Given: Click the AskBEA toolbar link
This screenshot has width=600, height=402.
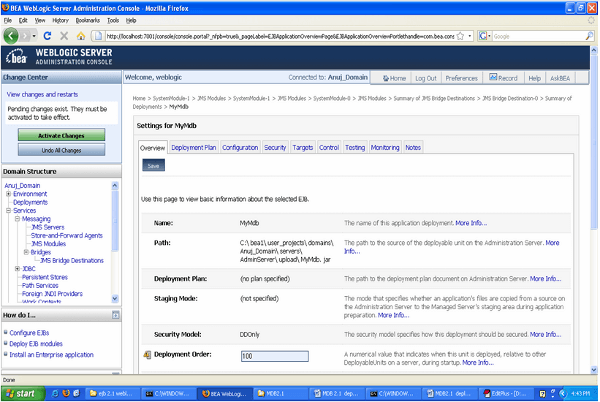Looking at the screenshot, I should point(560,78).
